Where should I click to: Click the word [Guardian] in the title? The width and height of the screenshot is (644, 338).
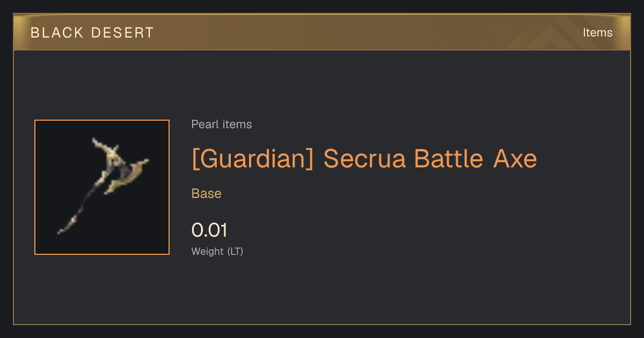252,159
